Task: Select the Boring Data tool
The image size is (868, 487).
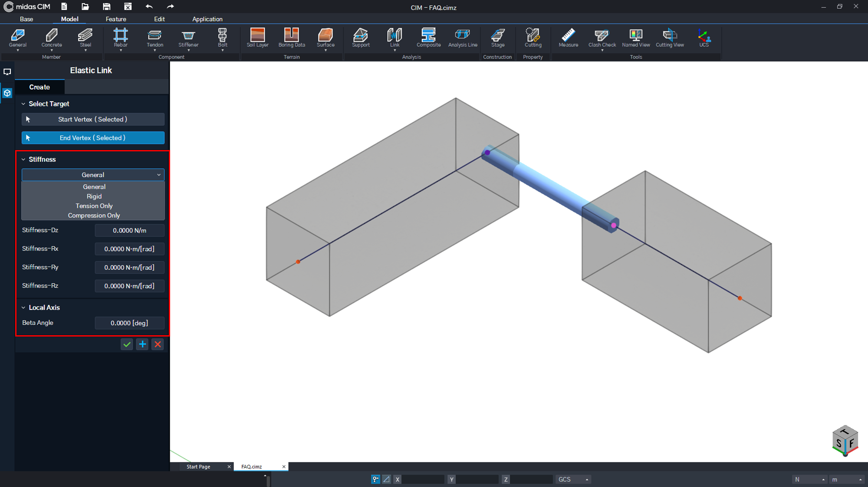Action: [292, 38]
